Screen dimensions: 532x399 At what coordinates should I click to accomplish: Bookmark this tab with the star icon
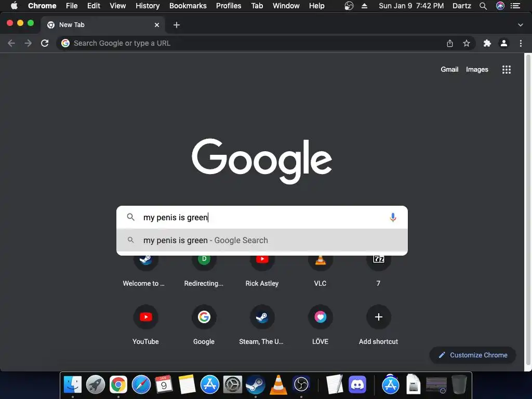467,43
